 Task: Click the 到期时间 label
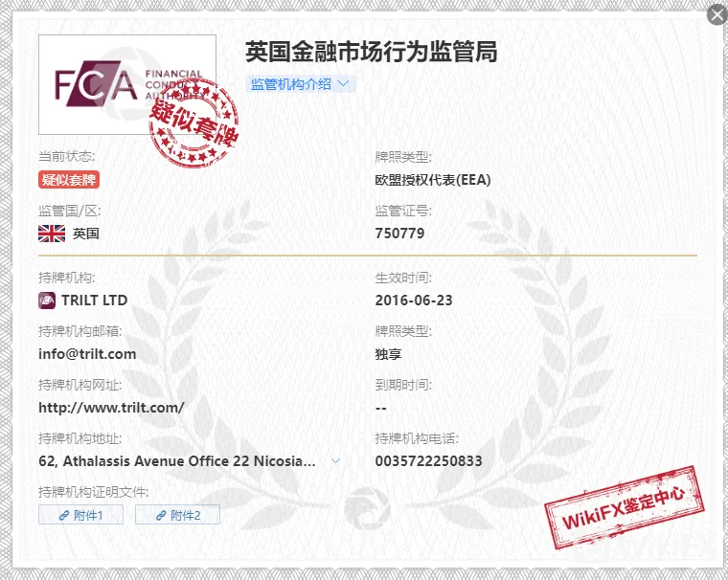click(403, 385)
